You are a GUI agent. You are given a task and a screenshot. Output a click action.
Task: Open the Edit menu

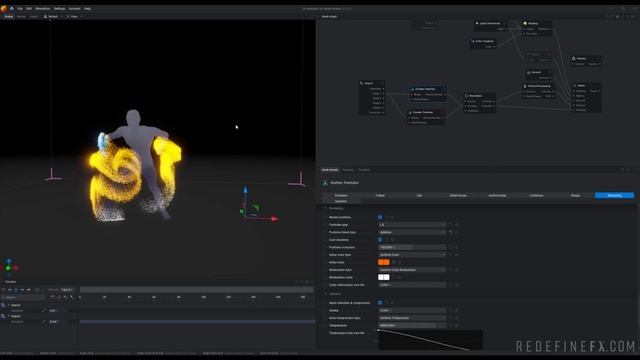pyautogui.click(x=29, y=9)
